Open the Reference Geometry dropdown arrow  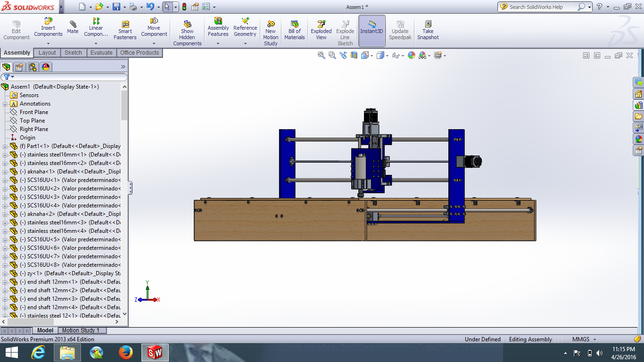(245, 43)
